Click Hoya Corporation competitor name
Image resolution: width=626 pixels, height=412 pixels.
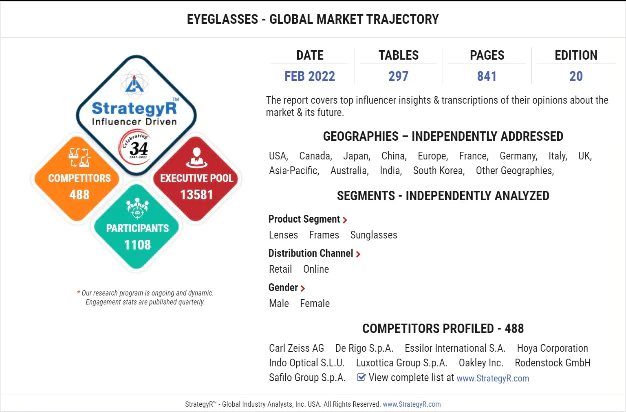tap(553, 348)
